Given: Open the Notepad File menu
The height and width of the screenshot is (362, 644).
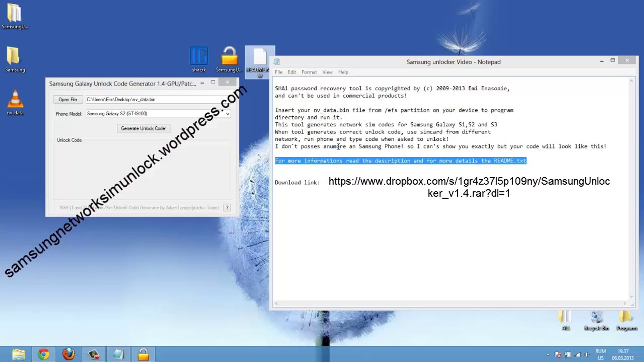Looking at the screenshot, I should pyautogui.click(x=278, y=72).
